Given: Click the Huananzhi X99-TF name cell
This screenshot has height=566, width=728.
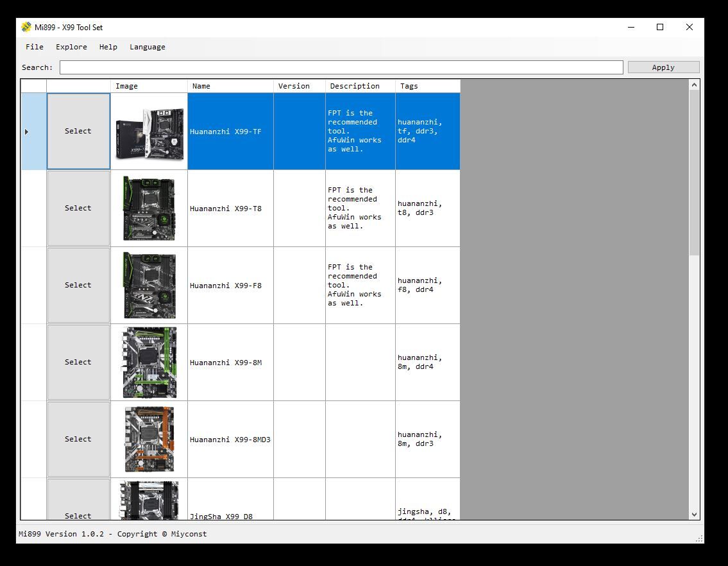Looking at the screenshot, I should pyautogui.click(x=231, y=132).
